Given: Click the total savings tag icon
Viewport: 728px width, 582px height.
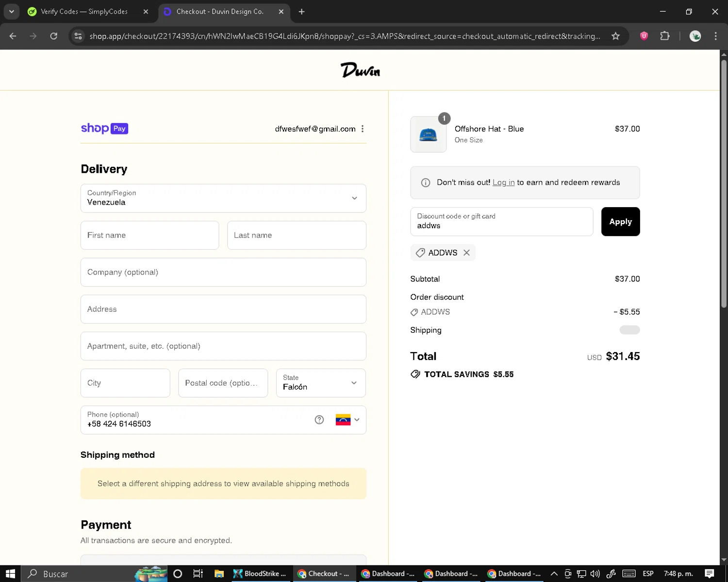Looking at the screenshot, I should (x=415, y=374).
